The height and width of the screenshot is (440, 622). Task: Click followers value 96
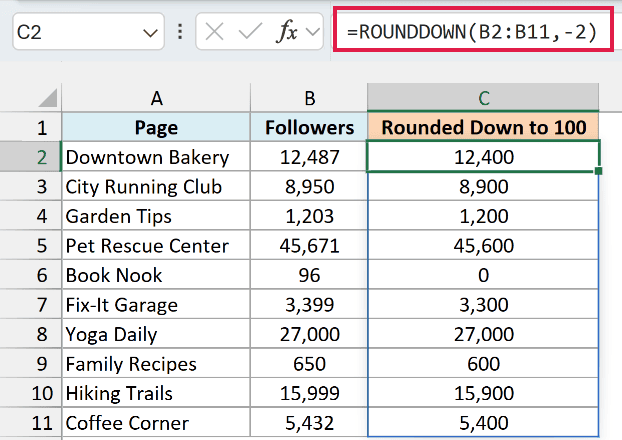click(309, 275)
